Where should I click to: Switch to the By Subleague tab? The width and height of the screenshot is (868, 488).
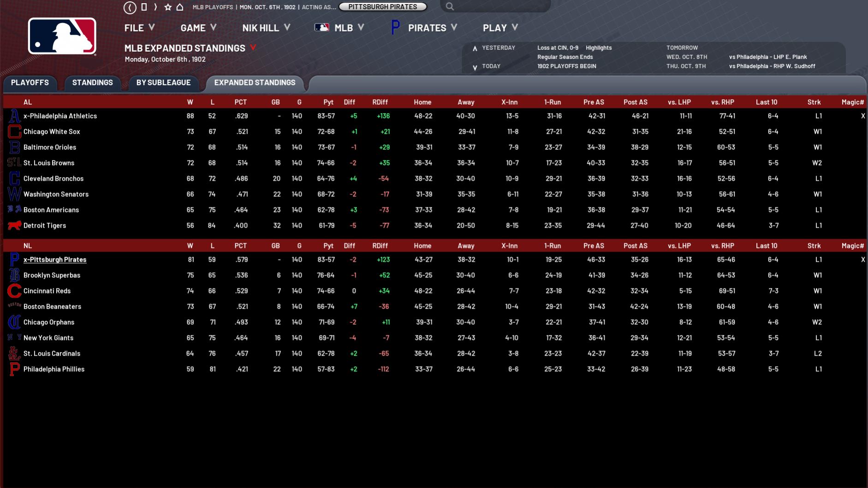(x=163, y=82)
